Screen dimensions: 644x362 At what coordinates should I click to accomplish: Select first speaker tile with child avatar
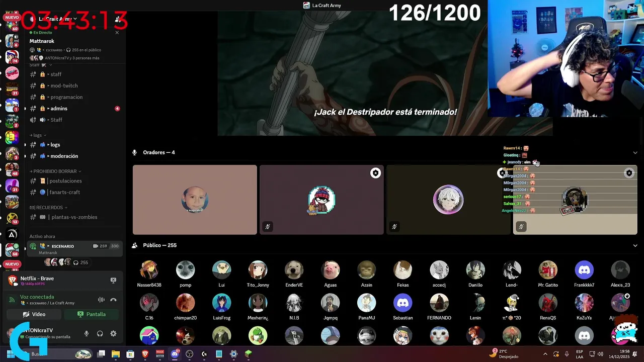[x=195, y=200]
